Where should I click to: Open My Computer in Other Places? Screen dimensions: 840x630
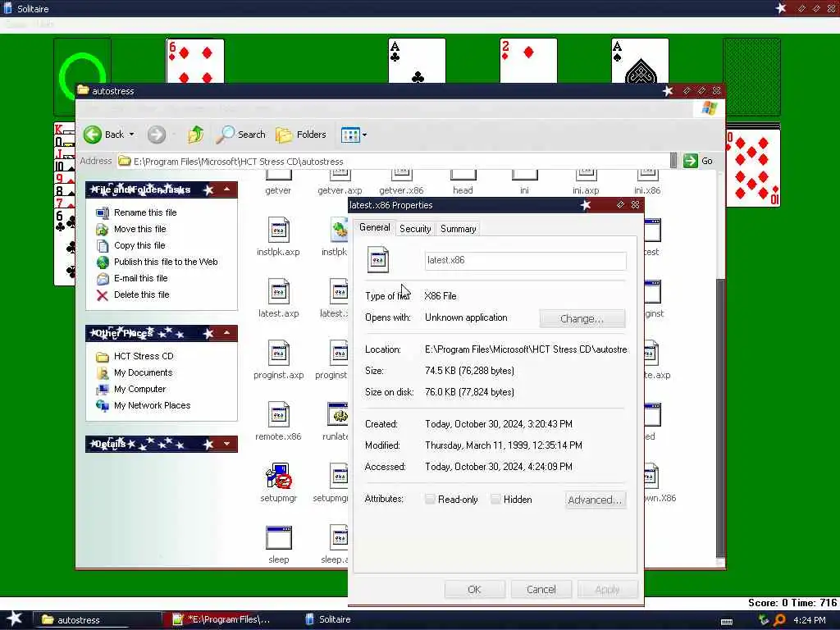coord(139,389)
